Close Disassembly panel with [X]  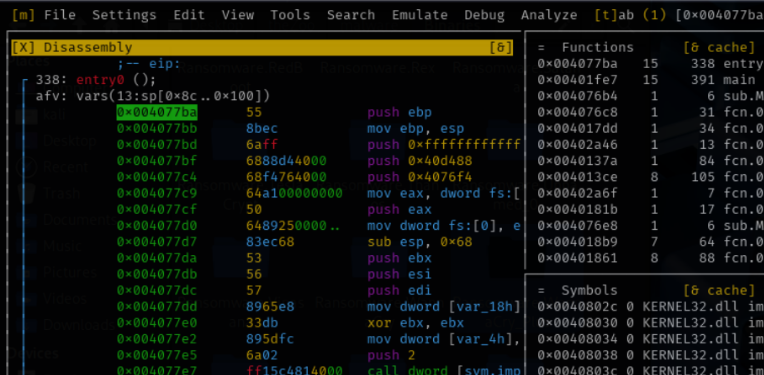point(23,47)
